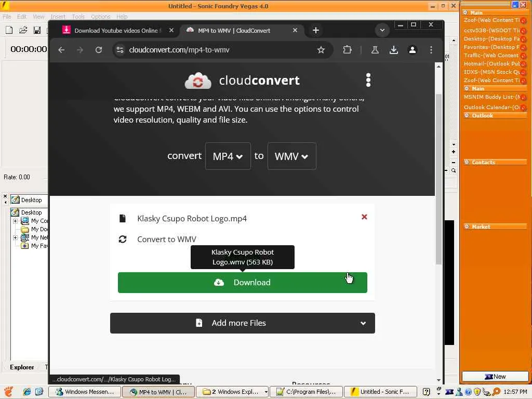
Task: Select My Favorites in Vegas Explorer tree
Action: coord(35,246)
